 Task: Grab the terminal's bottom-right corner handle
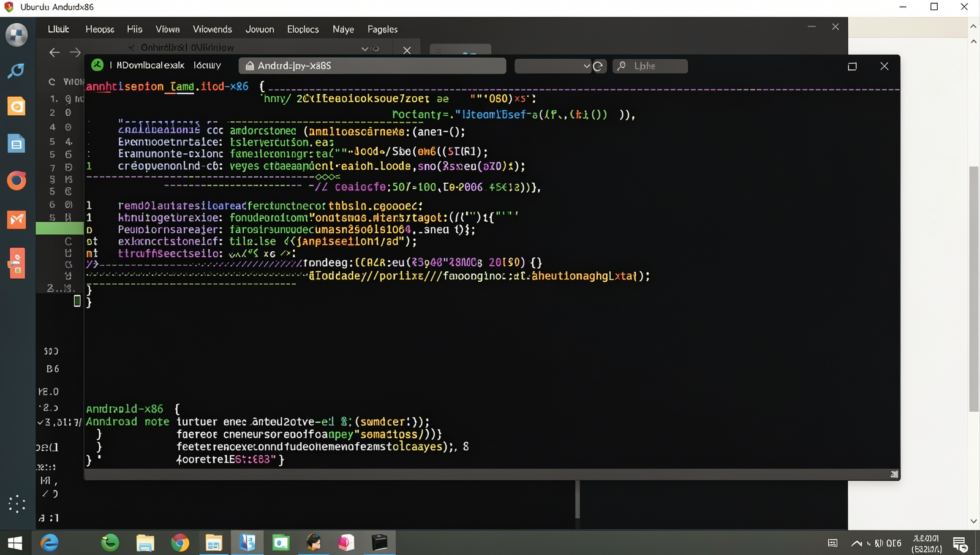coord(894,474)
